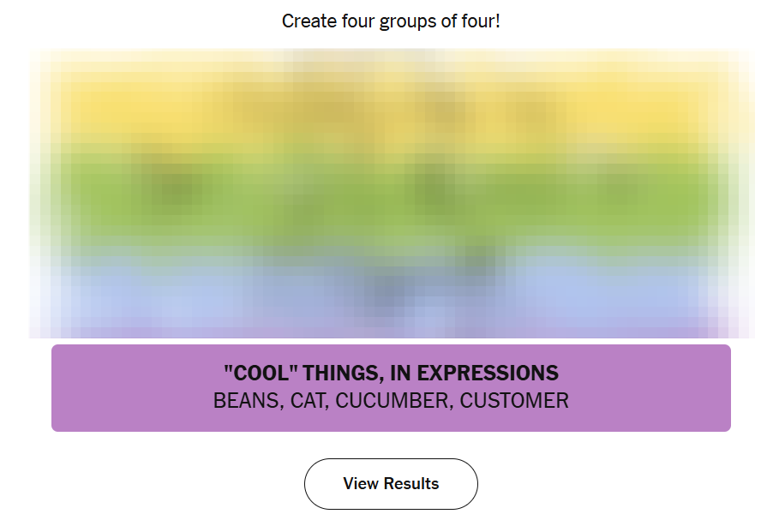The width and height of the screenshot is (779, 532).
Task: Click the word THINGS in category title
Action: [x=344, y=373]
